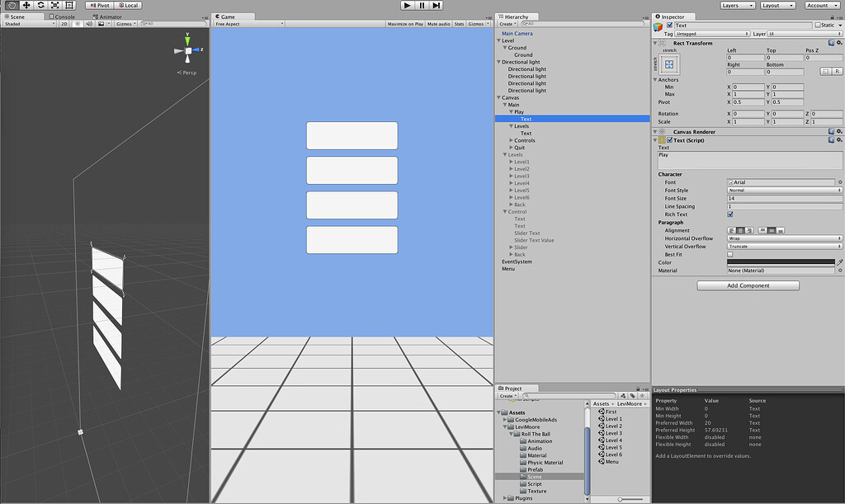Open the Font Style dropdown
Image resolution: width=845 pixels, height=504 pixels.
(x=782, y=189)
